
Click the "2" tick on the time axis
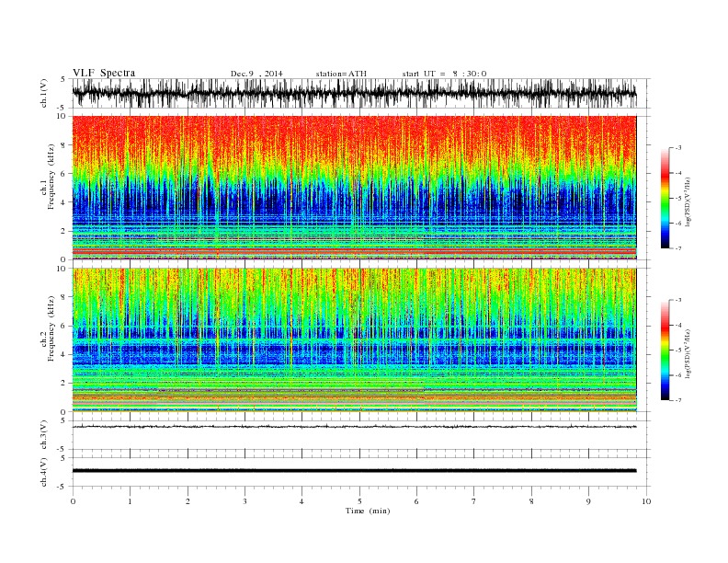click(x=188, y=501)
